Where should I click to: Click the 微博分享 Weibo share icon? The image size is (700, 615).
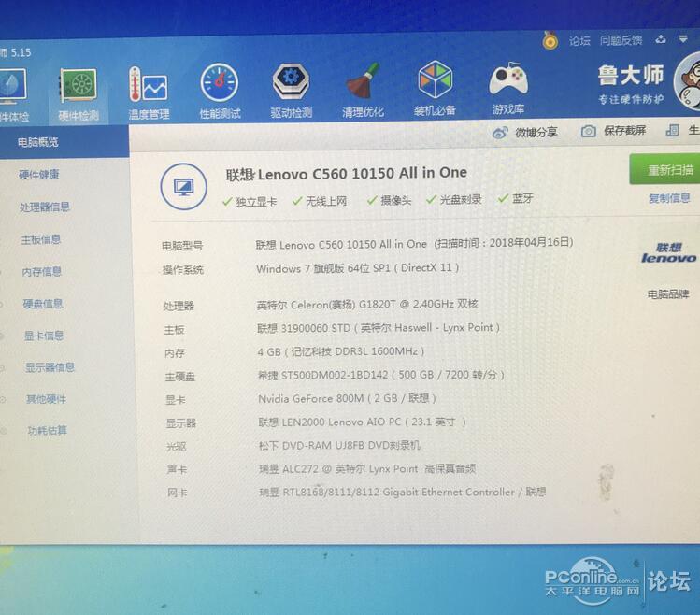[x=500, y=133]
